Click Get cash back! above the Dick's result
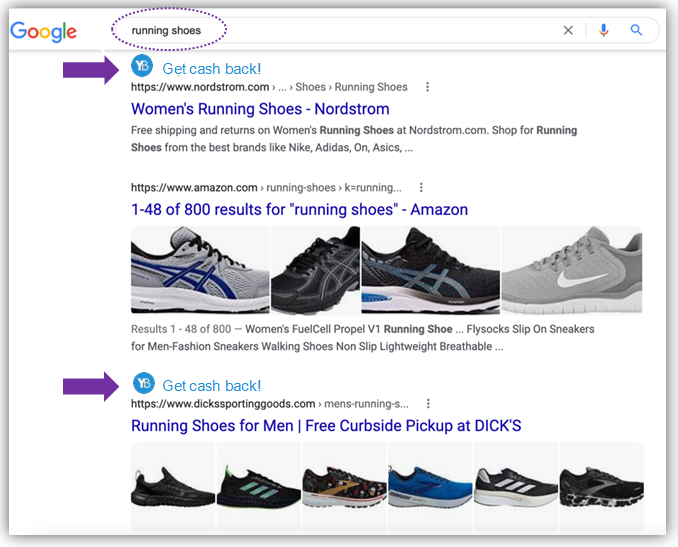This screenshot has height=547, width=678. (x=211, y=386)
